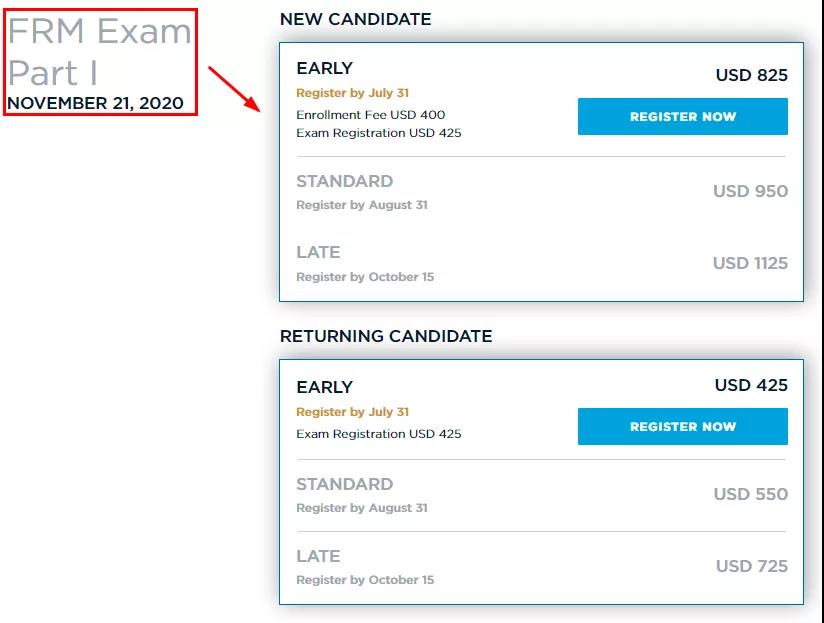Click the New Candidate section heading

[355, 19]
